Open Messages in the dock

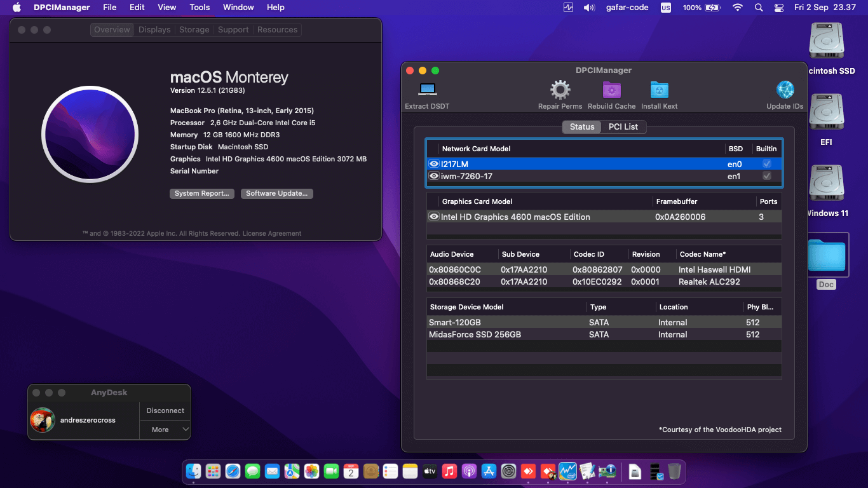pos(252,471)
